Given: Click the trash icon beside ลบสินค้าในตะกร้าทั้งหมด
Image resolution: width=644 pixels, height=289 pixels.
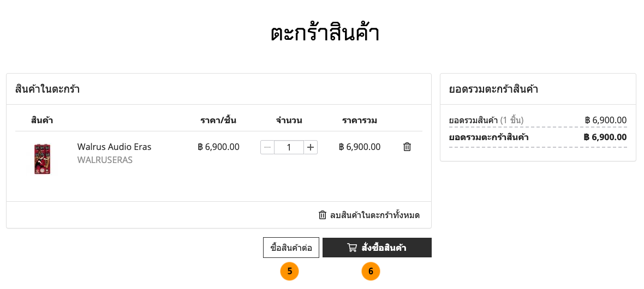Looking at the screenshot, I should click(x=323, y=215).
